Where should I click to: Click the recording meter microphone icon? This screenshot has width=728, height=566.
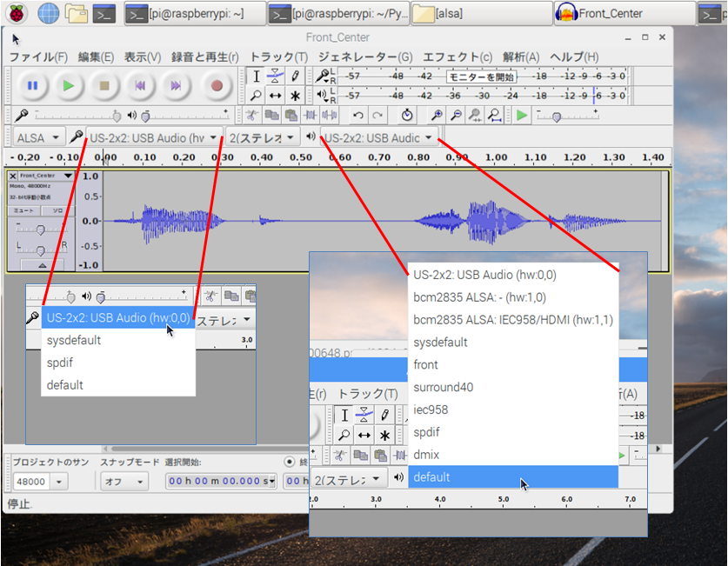click(322, 76)
